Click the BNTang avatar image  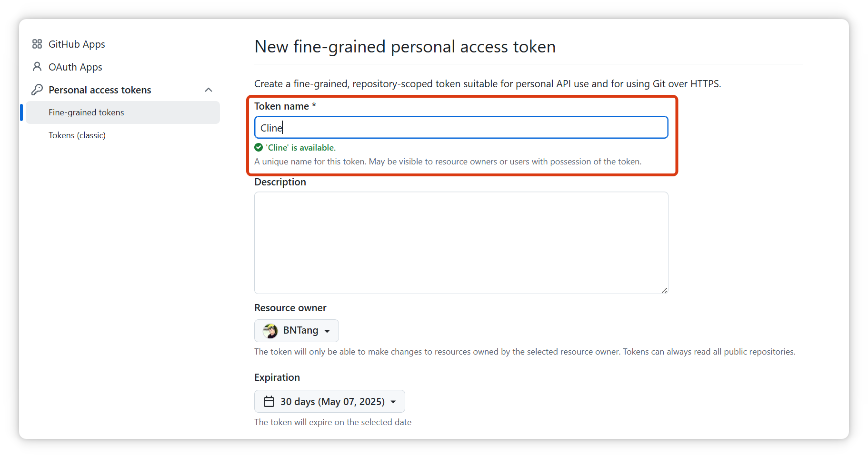pyautogui.click(x=270, y=331)
